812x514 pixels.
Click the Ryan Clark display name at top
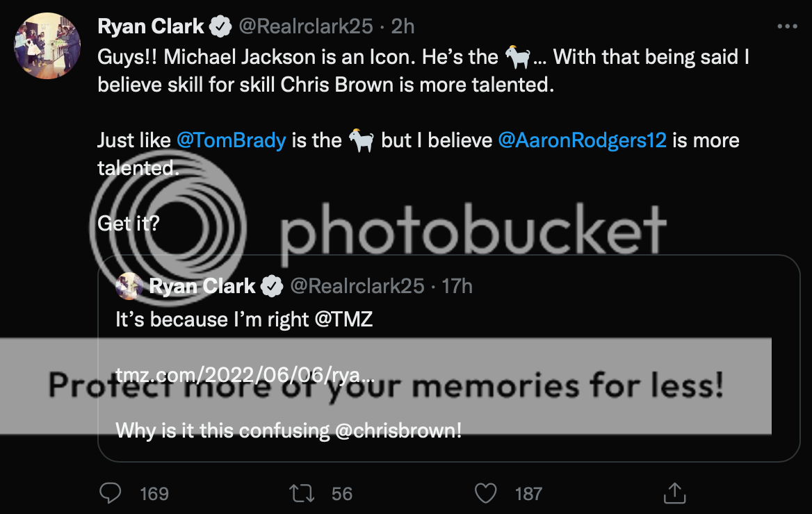[151, 26]
